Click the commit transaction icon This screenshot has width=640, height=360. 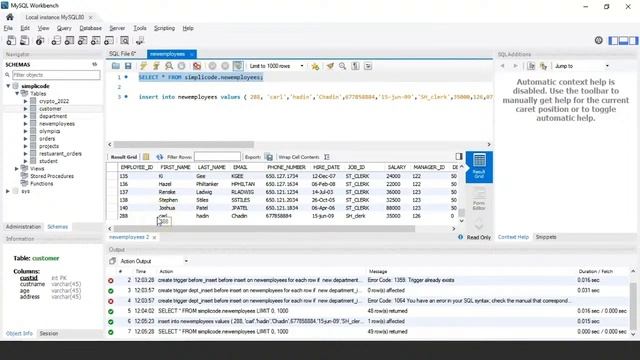tap(212, 66)
